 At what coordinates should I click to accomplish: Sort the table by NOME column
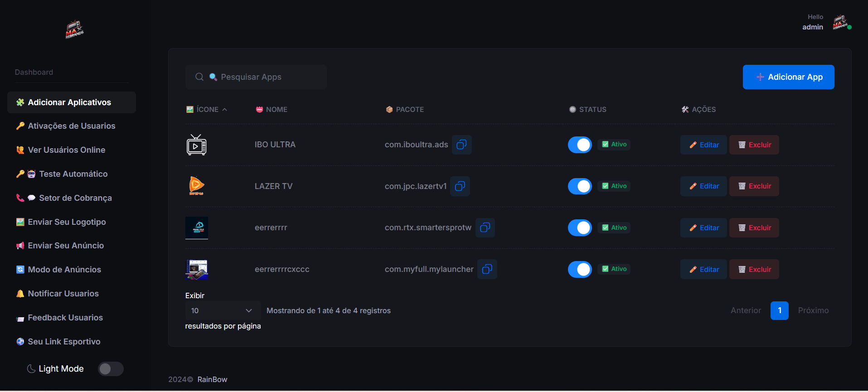pyautogui.click(x=276, y=110)
